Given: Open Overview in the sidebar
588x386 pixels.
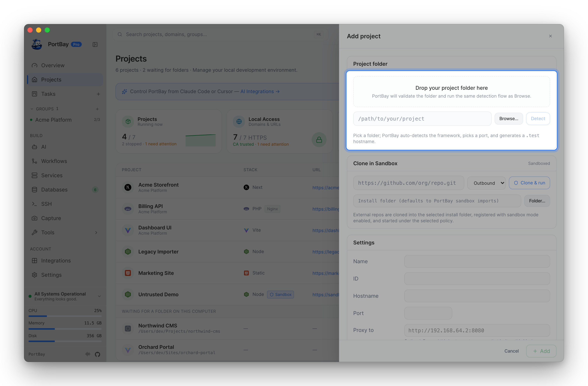Looking at the screenshot, I should point(65,65).
